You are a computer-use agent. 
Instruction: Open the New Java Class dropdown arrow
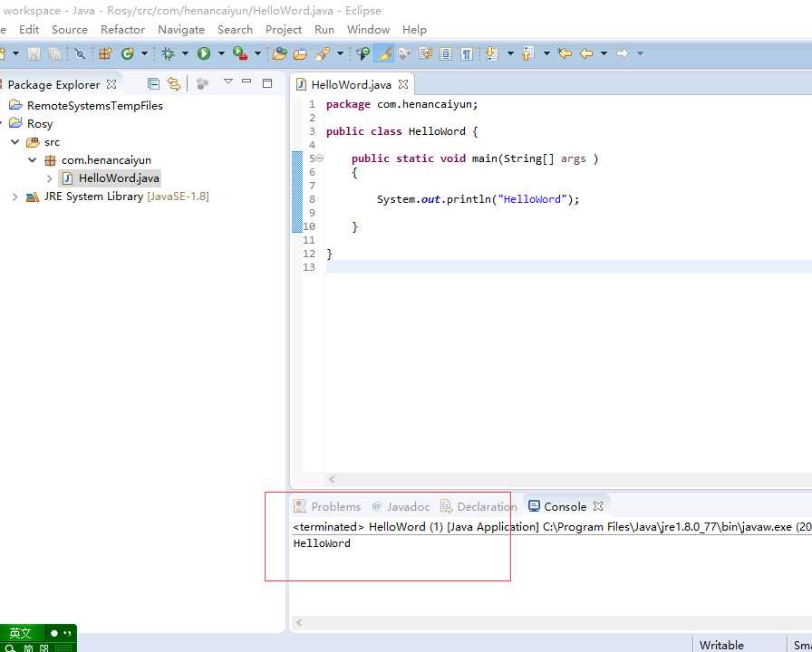144,53
